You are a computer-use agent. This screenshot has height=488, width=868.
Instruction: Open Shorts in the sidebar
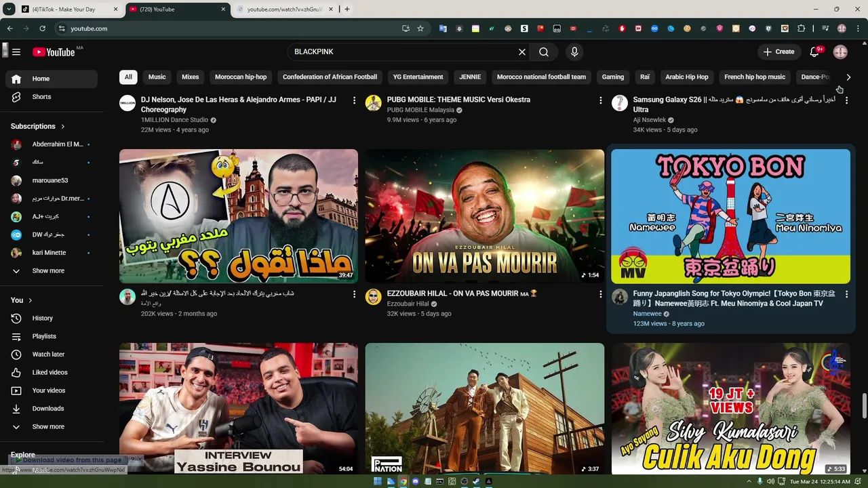(52, 97)
